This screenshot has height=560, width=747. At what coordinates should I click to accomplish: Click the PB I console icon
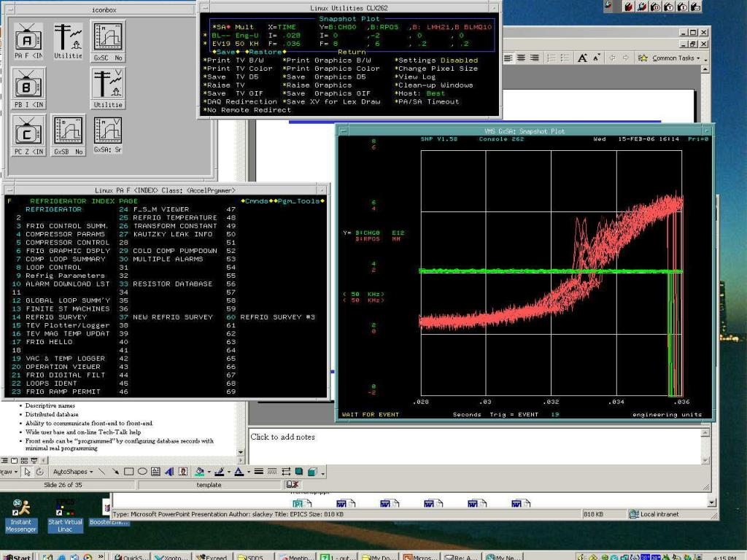click(x=28, y=88)
